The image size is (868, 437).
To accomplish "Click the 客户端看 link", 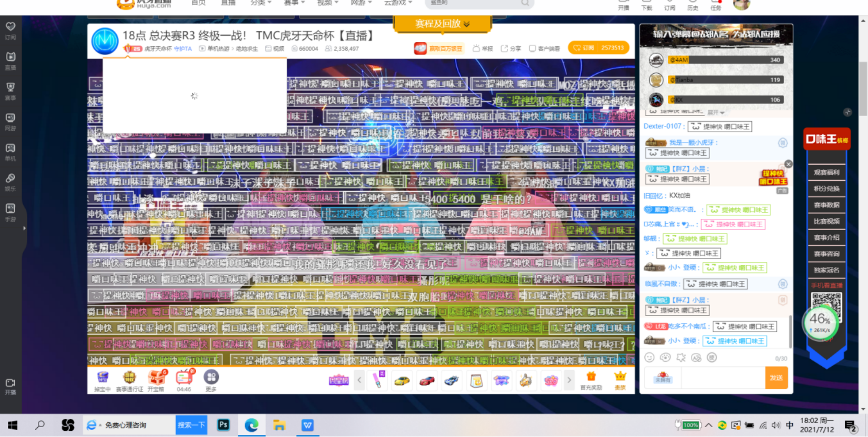I will click(x=544, y=48).
